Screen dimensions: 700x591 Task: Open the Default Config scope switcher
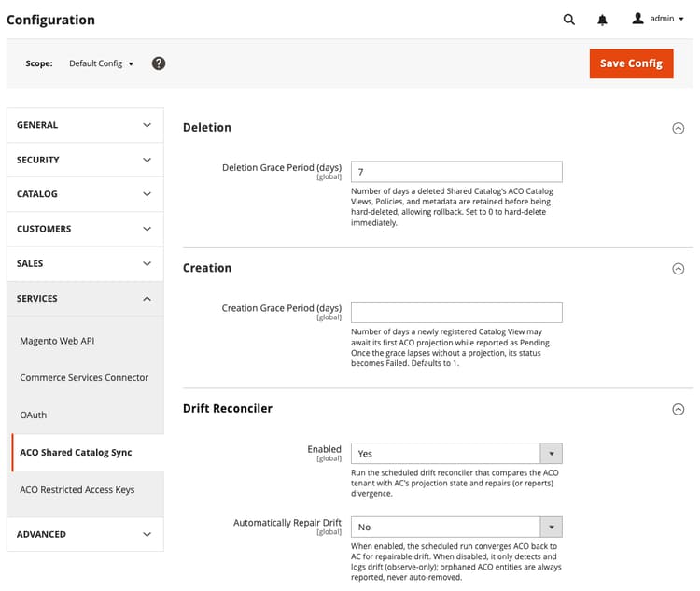pyautogui.click(x=101, y=63)
